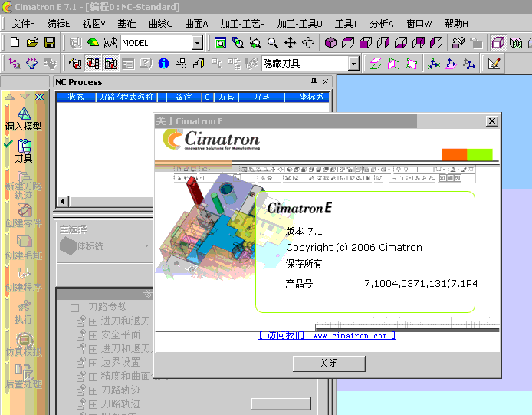This screenshot has height=415, width=532.
Task: Click the 关闭 button in the About dialog
Action: pyautogui.click(x=329, y=364)
